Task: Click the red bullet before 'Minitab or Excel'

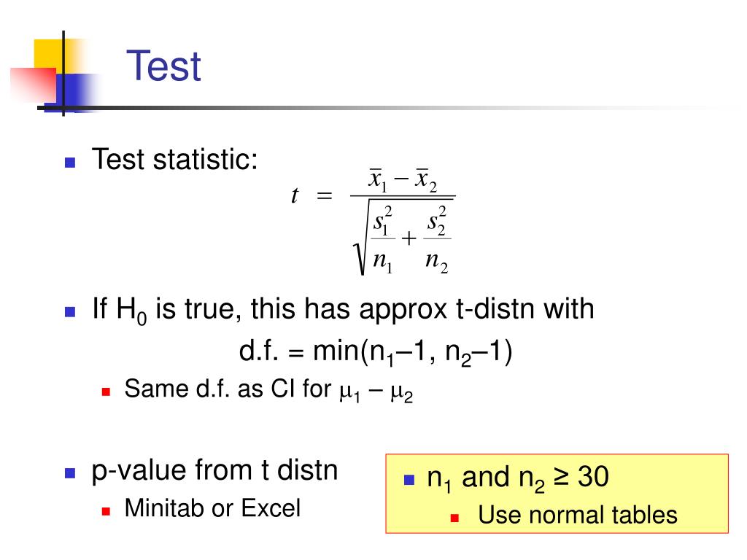Action: (x=106, y=511)
